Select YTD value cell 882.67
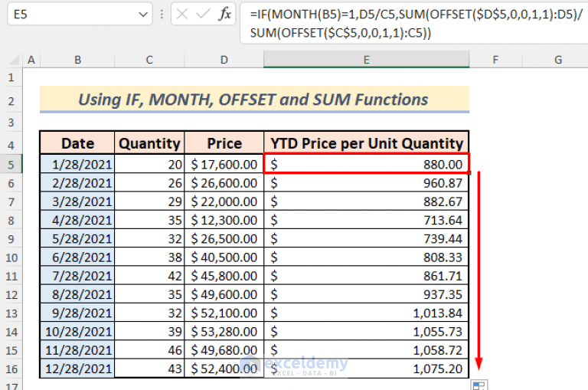The height and width of the screenshot is (390, 588). [x=367, y=202]
